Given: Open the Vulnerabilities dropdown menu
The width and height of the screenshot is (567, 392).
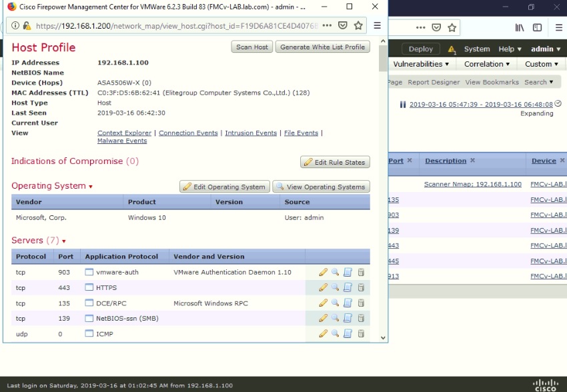Looking at the screenshot, I should (x=421, y=64).
